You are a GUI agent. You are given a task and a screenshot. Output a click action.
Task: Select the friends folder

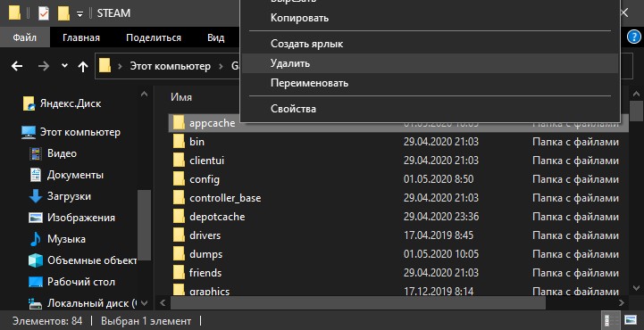205,273
